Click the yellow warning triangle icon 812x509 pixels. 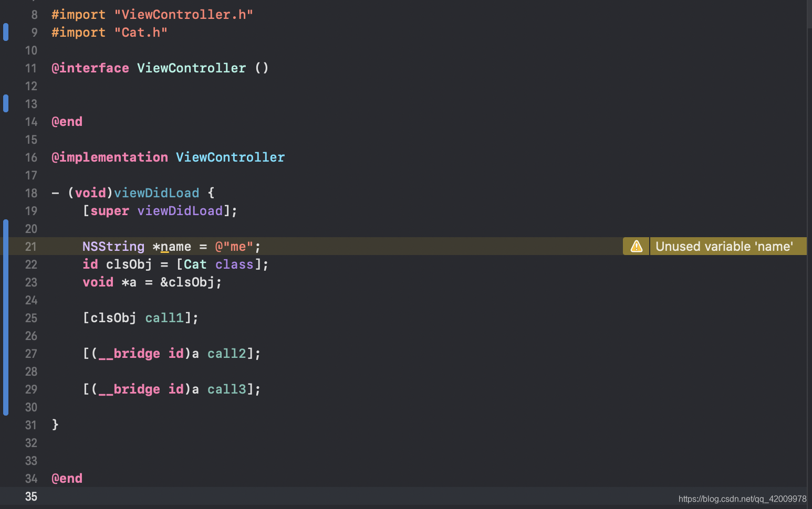[636, 246]
